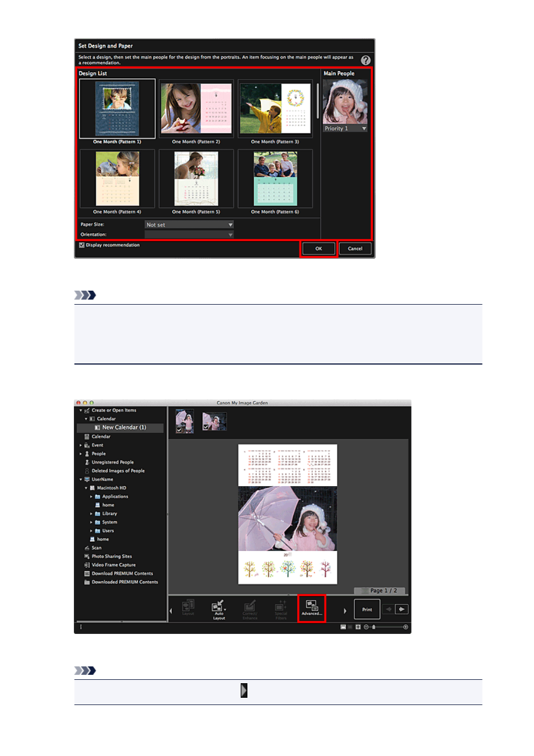Expand the Library folder

tap(91, 514)
